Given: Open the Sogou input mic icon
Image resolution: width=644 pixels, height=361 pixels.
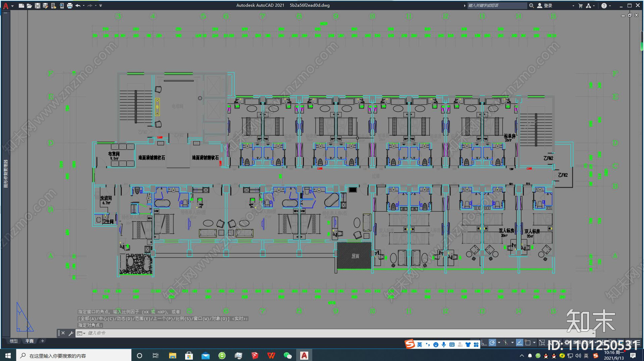Looking at the screenshot, I should click(444, 344).
